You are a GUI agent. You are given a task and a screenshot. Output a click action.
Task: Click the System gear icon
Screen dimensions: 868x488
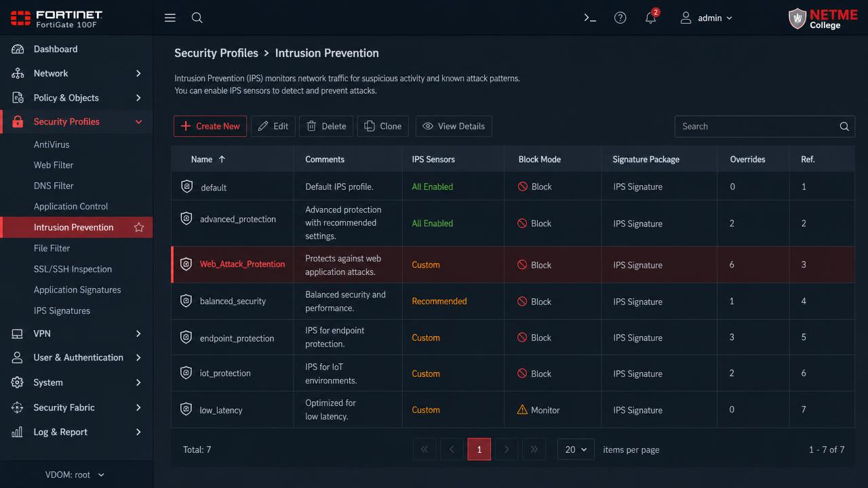(18, 382)
